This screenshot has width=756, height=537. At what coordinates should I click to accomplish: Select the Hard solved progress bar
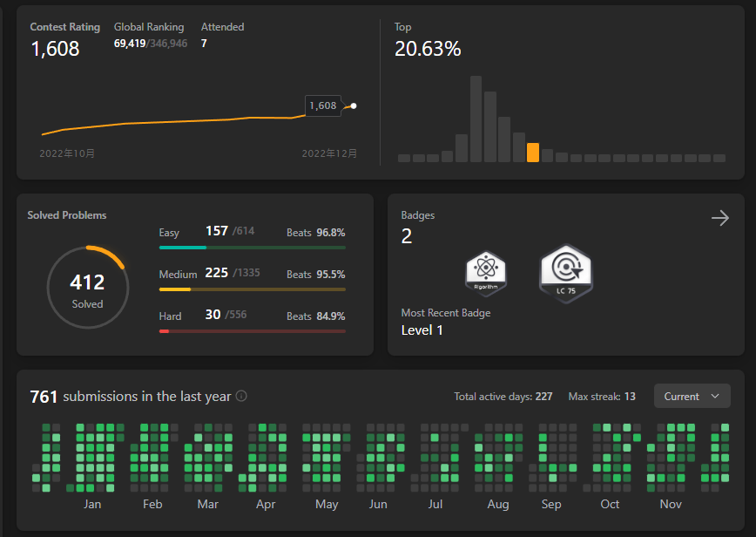pos(253,331)
